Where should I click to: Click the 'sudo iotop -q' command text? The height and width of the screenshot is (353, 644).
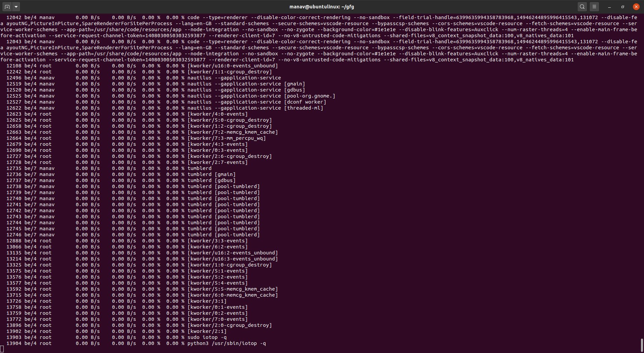(207, 337)
